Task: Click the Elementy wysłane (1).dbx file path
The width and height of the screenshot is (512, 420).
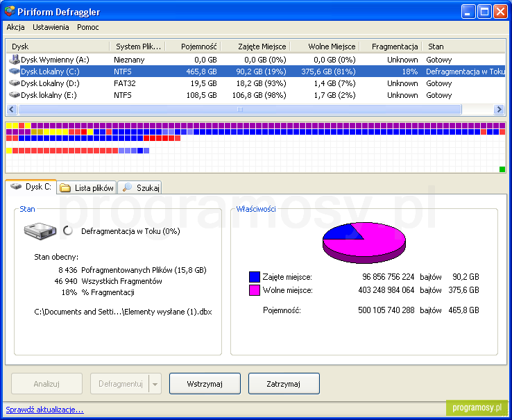Action: [123, 312]
